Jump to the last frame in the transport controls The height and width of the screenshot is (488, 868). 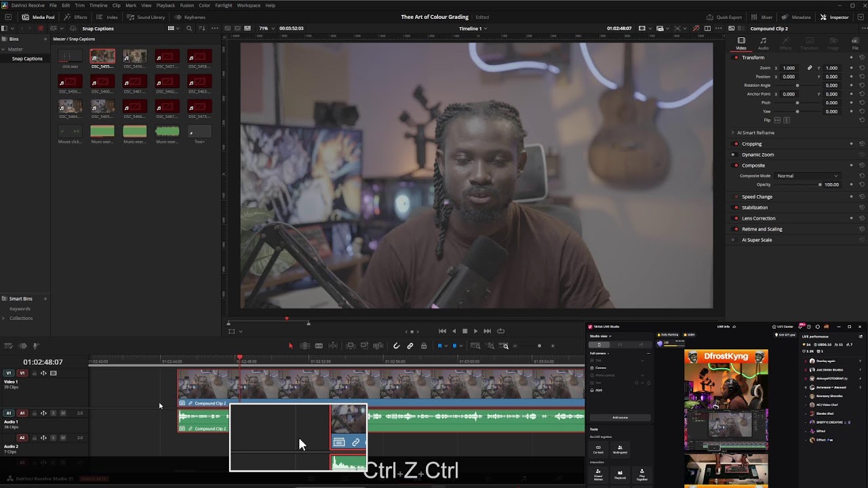tap(487, 331)
